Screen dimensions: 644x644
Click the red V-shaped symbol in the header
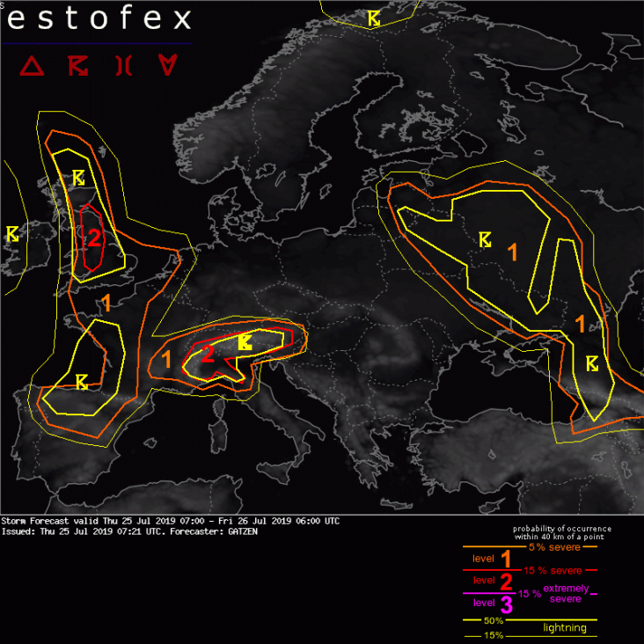[x=167, y=66]
